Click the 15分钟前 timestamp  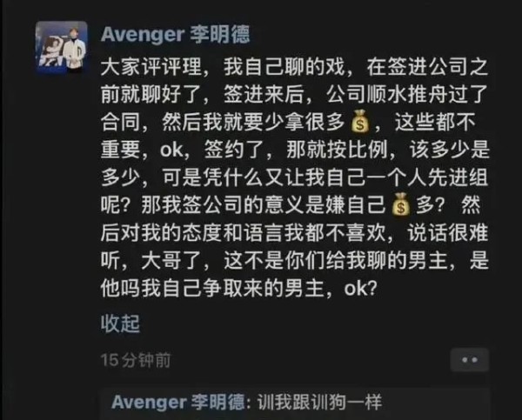[x=136, y=360]
